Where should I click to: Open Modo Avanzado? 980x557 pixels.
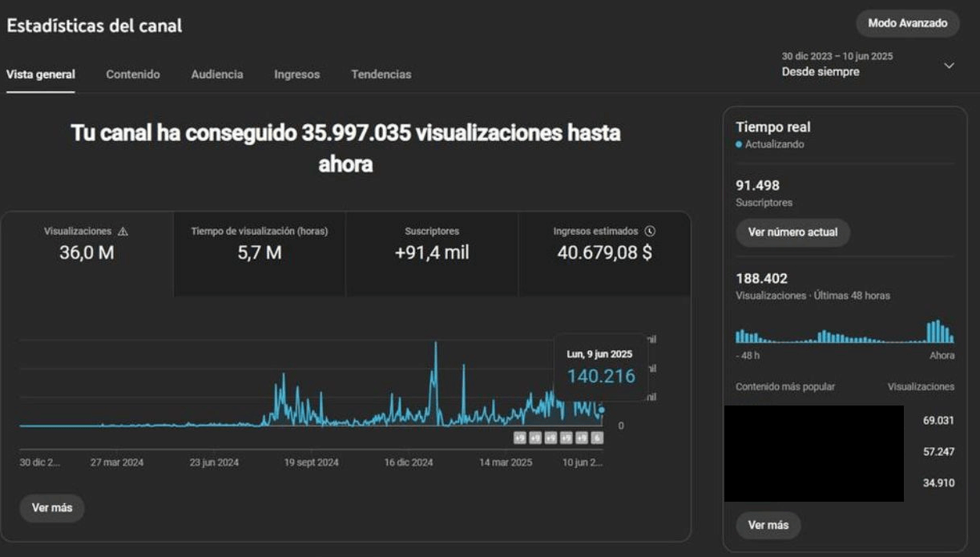coord(906,23)
